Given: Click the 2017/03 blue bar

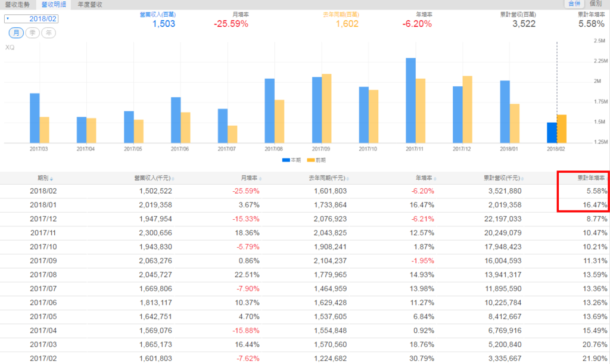Looking at the screenshot, I should (35, 118).
